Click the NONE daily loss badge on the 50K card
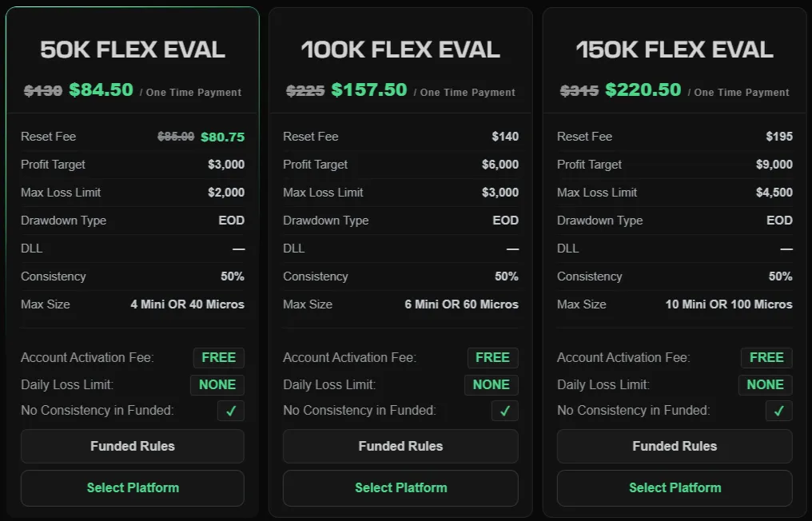Viewport: 812px width, 521px height. click(x=217, y=385)
